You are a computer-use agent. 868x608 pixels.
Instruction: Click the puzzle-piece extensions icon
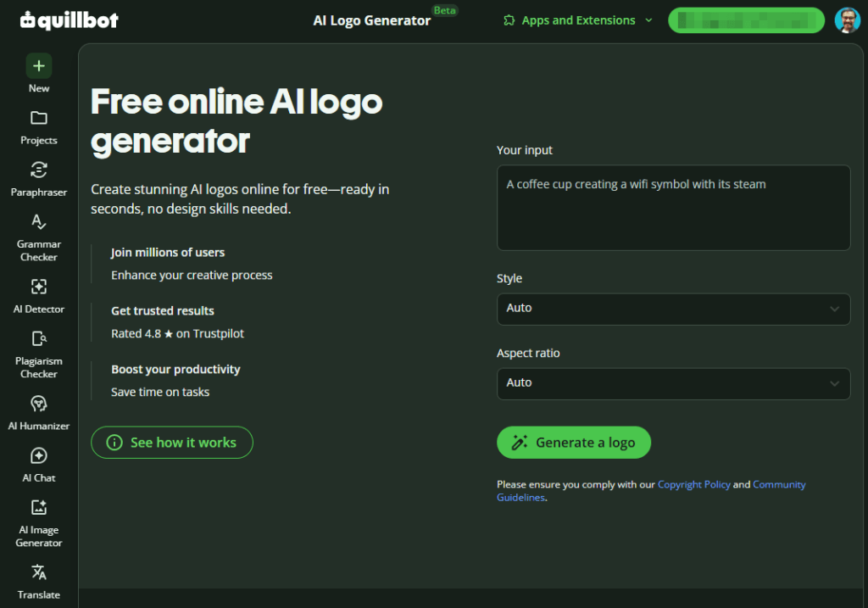tap(509, 20)
